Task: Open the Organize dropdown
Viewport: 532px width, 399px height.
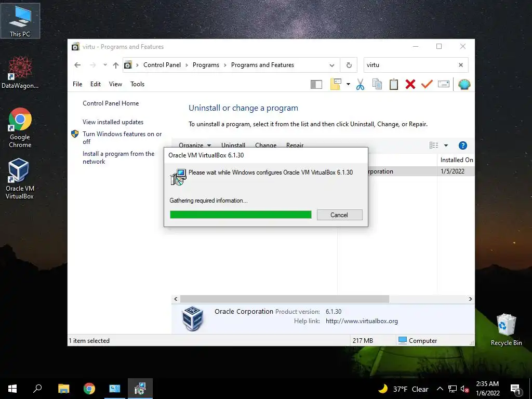Action: point(195,145)
